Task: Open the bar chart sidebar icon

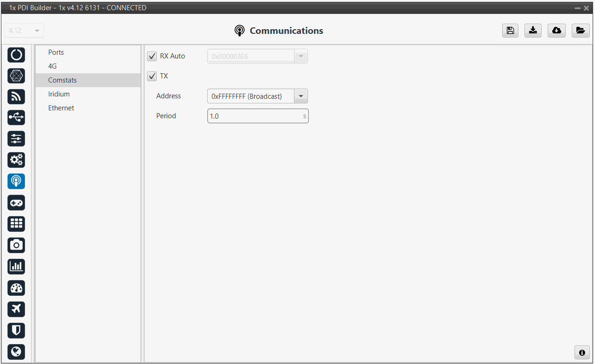Action: coord(16,266)
